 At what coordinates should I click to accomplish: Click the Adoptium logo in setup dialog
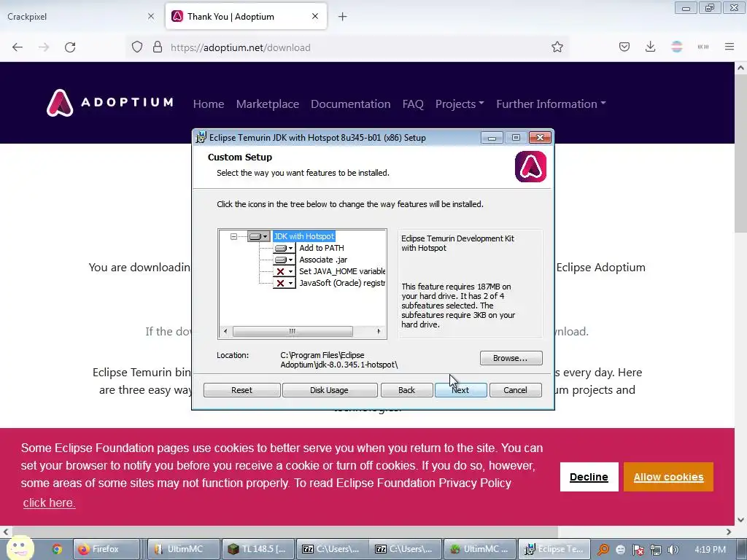coord(531,167)
